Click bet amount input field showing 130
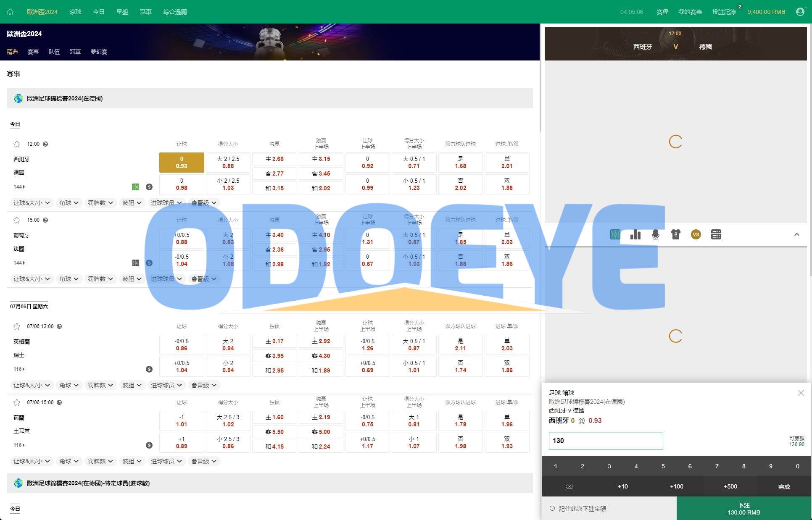Screen dimensions: 812x520 [x=606, y=441]
